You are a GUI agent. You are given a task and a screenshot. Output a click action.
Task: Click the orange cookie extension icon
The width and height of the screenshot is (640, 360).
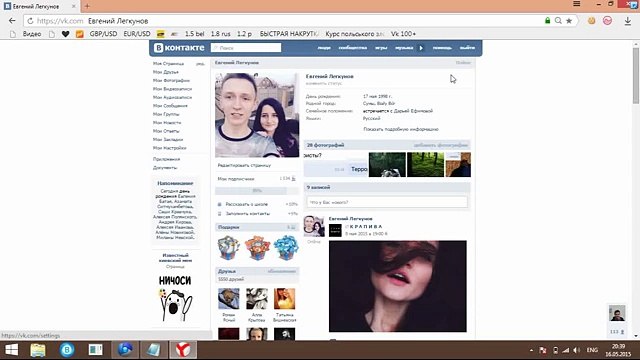coord(591,20)
